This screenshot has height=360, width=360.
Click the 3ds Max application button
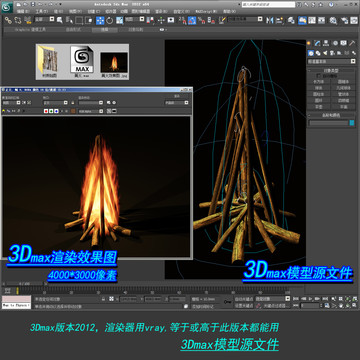[7, 6]
